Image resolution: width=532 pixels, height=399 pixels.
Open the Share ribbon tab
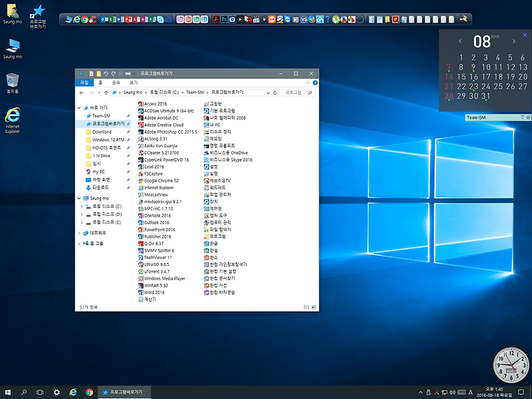(x=116, y=83)
